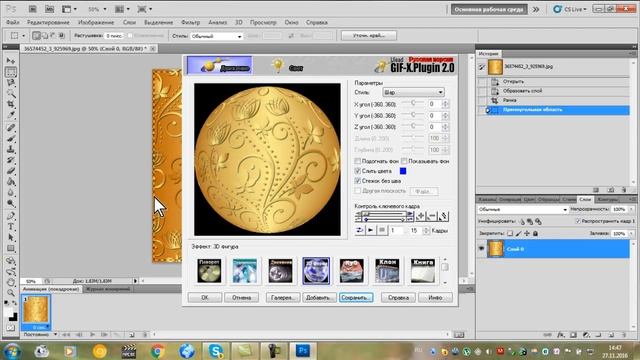Click 'Отмена' to cancel plugin dialog
640x360 pixels.
241,298
